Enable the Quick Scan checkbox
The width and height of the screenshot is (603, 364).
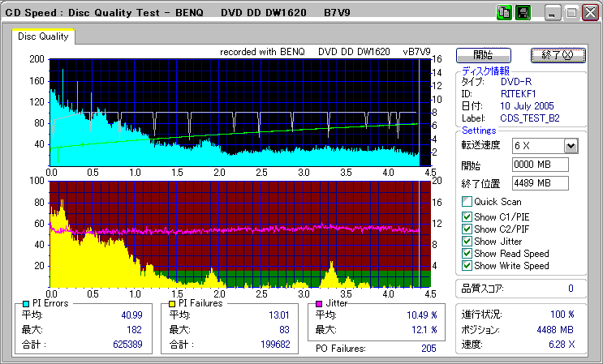(x=467, y=202)
